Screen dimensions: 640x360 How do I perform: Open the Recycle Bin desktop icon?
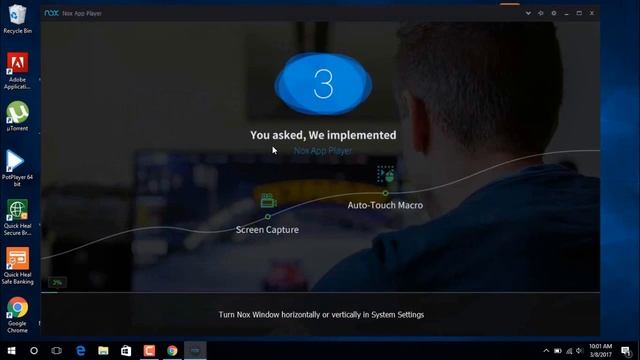coord(17,19)
